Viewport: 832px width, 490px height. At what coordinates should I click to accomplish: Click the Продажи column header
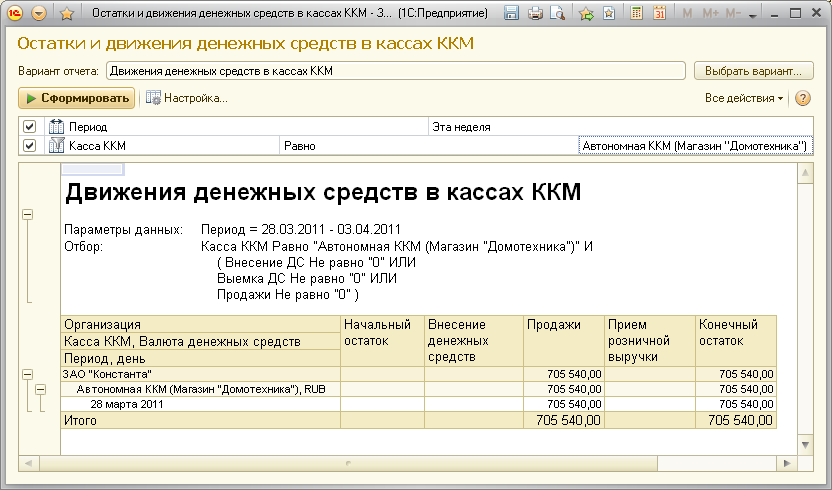click(564, 341)
